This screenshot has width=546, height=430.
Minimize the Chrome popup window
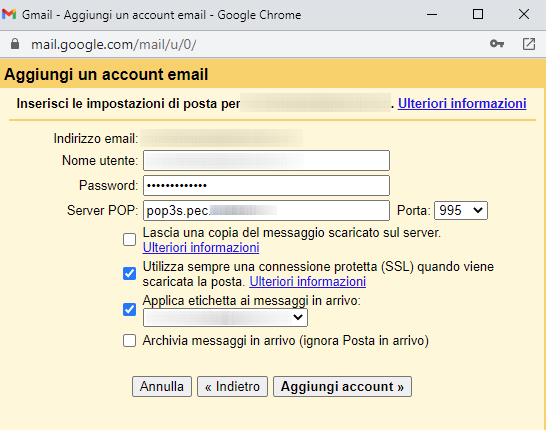point(432,15)
